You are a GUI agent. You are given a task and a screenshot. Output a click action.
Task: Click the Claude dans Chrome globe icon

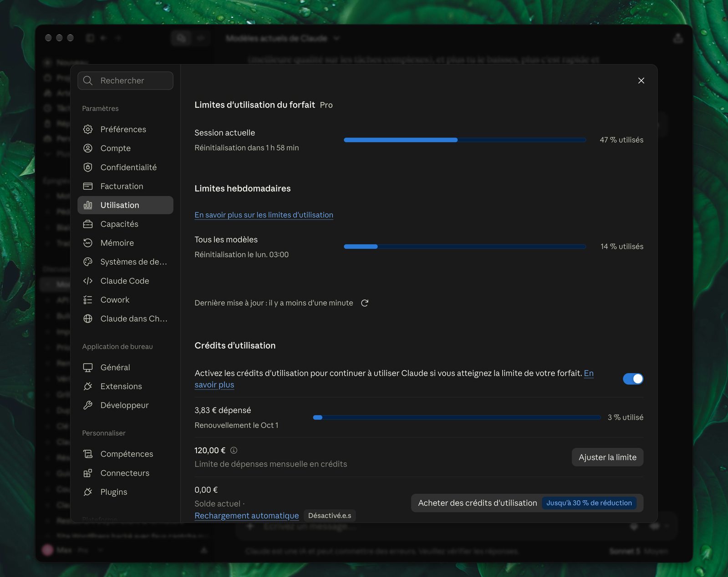tap(88, 319)
